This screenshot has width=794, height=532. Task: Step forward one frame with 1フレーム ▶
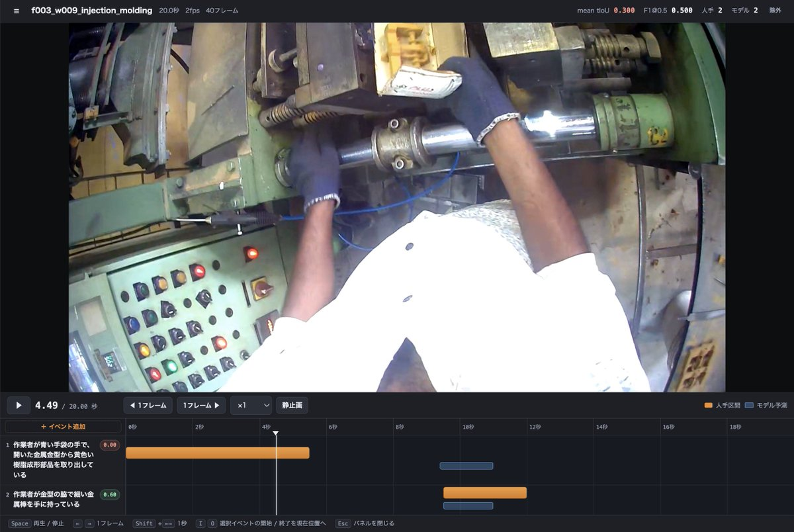click(x=201, y=405)
